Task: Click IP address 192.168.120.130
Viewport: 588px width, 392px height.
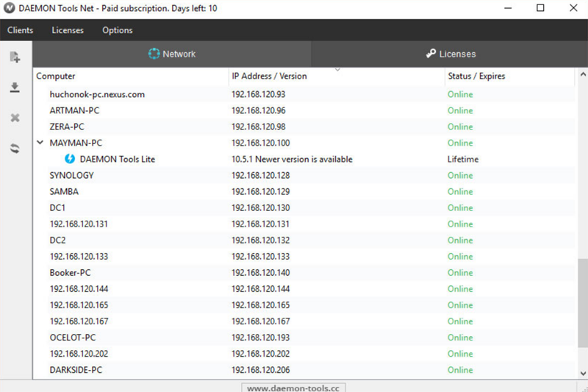Action: pos(261,207)
